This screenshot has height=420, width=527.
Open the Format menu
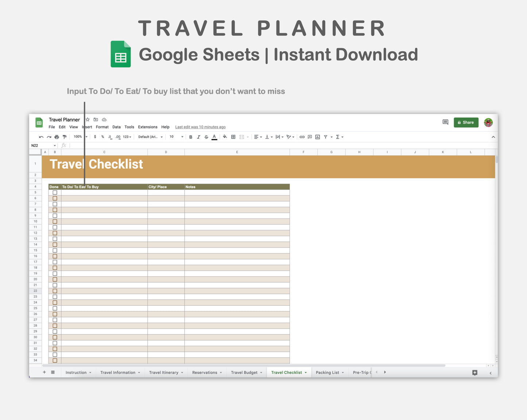tap(102, 127)
